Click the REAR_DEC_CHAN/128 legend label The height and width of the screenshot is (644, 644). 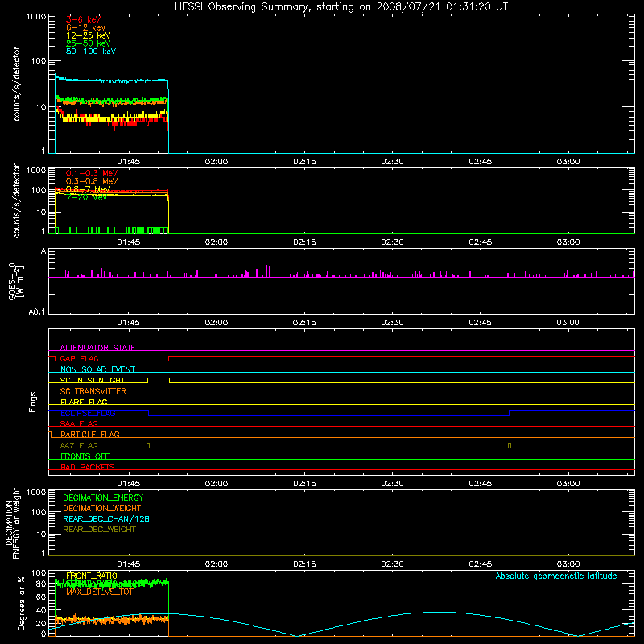pos(106,519)
